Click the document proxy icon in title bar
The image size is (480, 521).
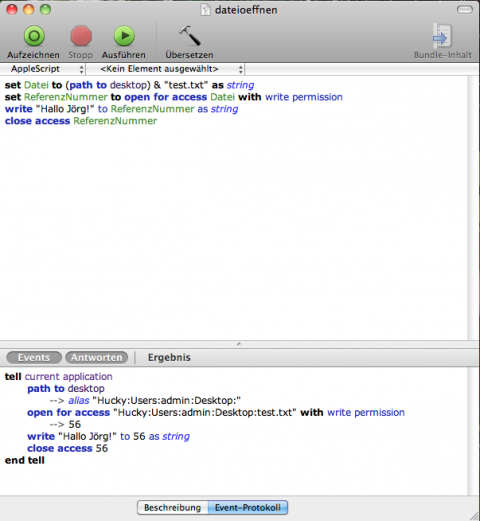pyautogui.click(x=206, y=10)
